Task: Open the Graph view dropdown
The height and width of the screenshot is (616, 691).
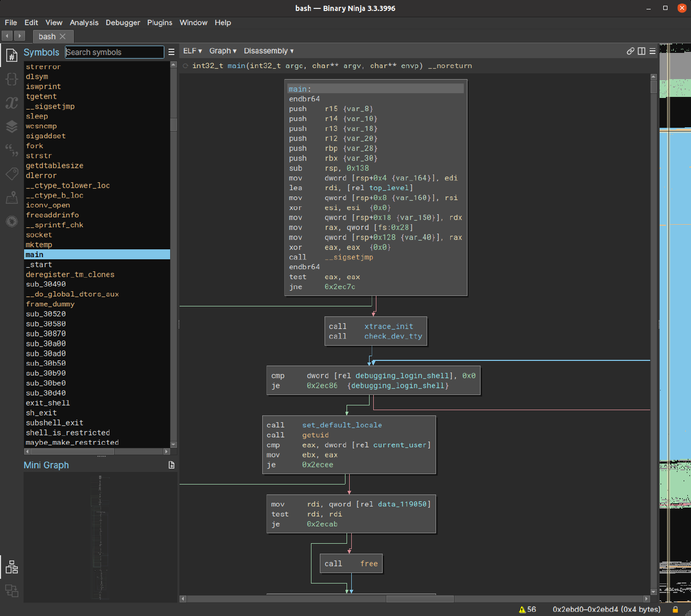Action: pyautogui.click(x=222, y=51)
